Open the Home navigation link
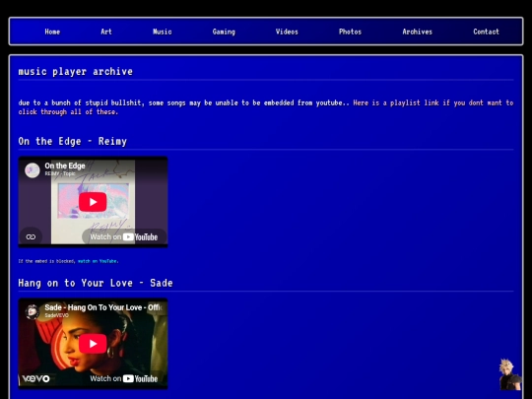 (x=52, y=32)
